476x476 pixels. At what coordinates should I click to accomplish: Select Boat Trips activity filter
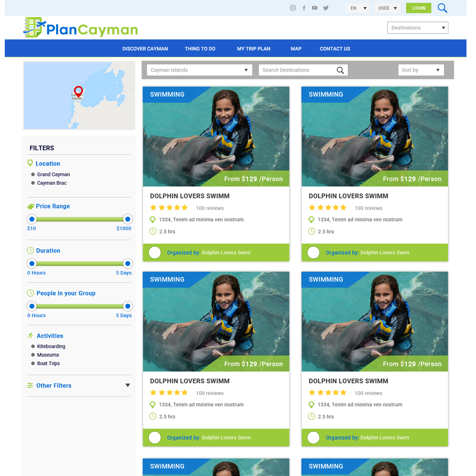click(45, 363)
